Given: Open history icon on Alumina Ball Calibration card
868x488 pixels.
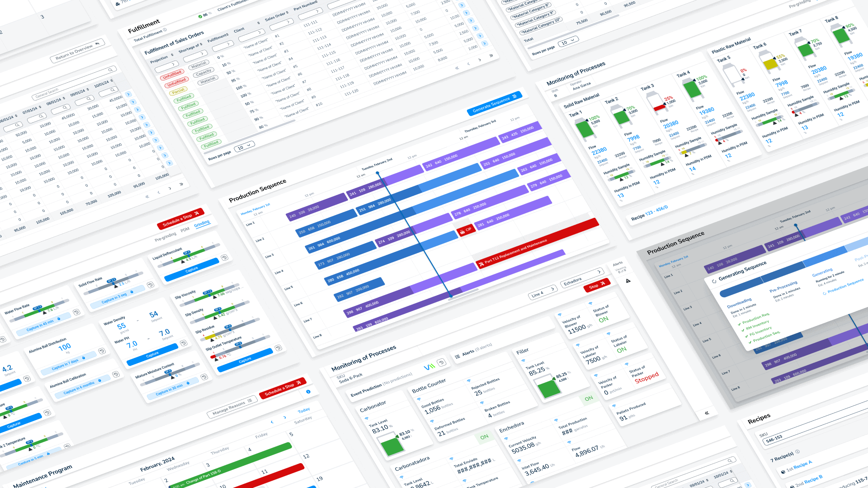Looking at the screenshot, I should point(116,374).
